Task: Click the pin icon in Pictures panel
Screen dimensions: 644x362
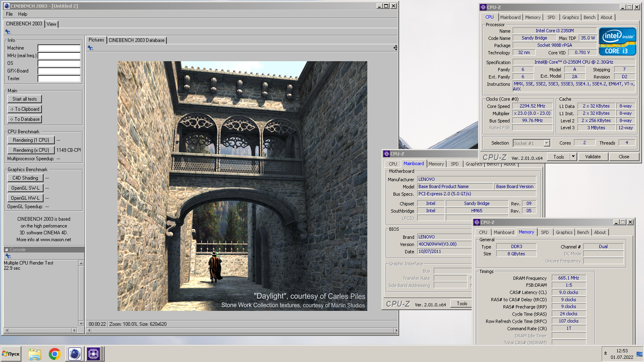Action: 90,48
